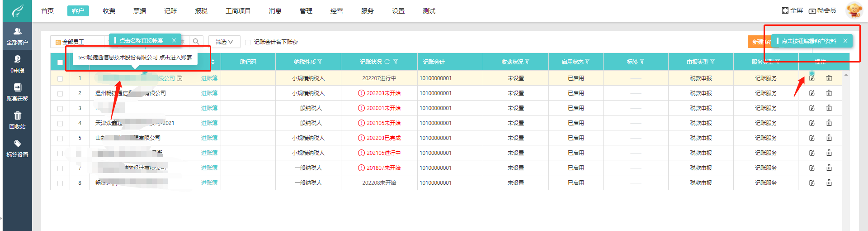Filter the 申报类型 column
The height and width of the screenshot is (231, 868).
[712, 62]
